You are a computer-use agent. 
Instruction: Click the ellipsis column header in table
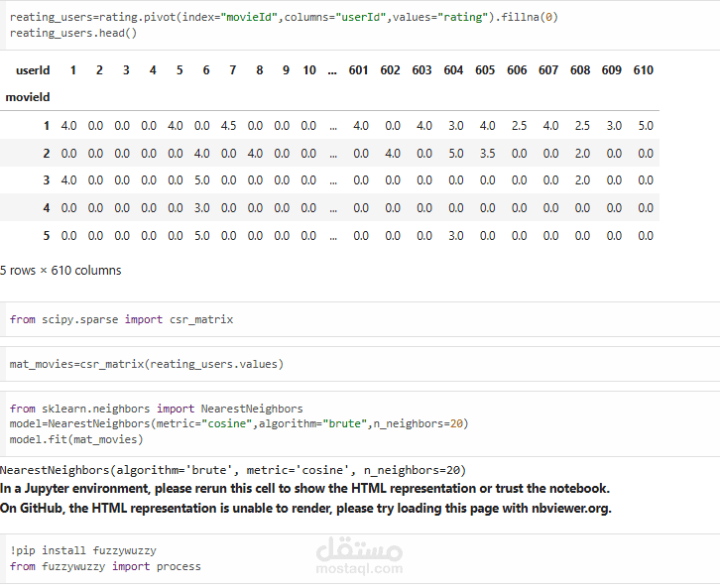[332, 71]
